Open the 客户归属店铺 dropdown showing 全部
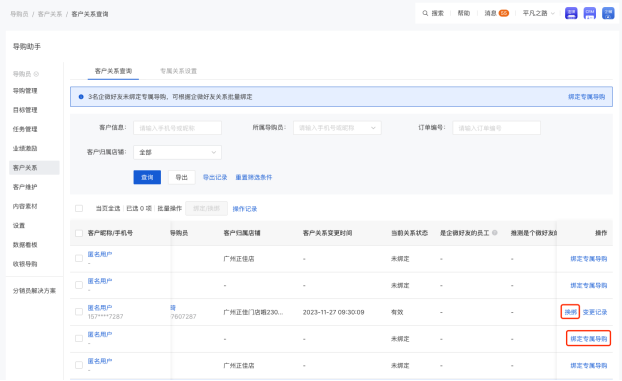 point(177,152)
